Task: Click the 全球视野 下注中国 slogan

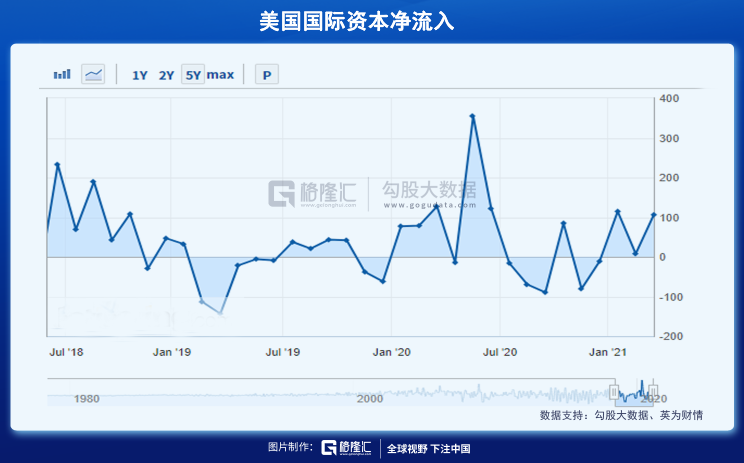Action: (428, 449)
